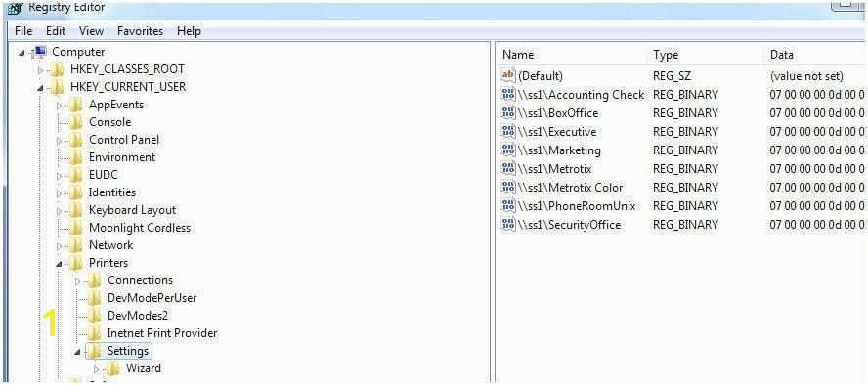
Task: Click the Control Panel folder icon
Action: [x=76, y=140]
